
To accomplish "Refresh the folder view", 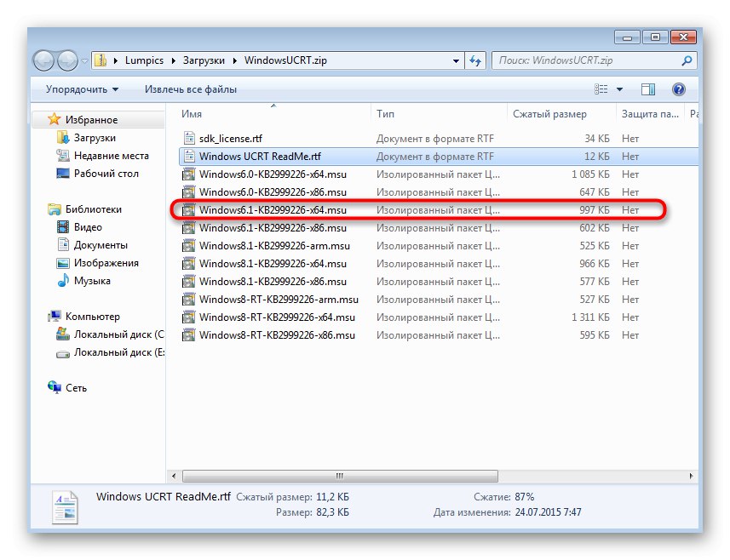I will [475, 61].
